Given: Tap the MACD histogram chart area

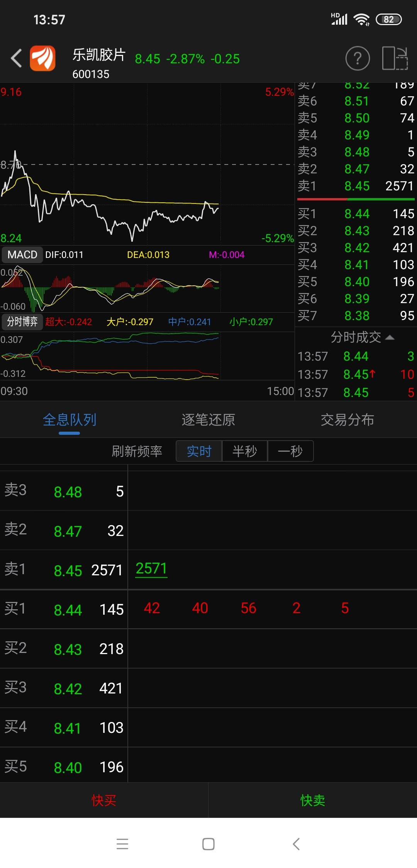Looking at the screenshot, I should coord(147,288).
